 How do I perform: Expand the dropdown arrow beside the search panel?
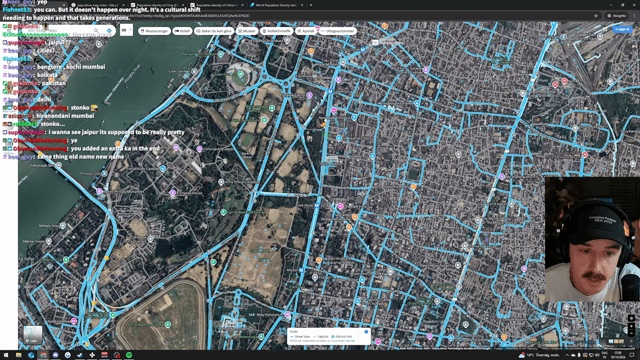click(131, 30)
